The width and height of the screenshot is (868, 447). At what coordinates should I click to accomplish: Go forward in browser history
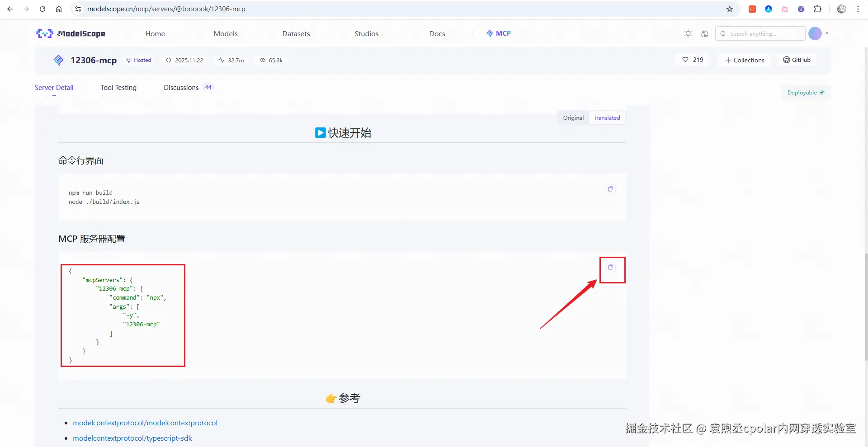[26, 9]
